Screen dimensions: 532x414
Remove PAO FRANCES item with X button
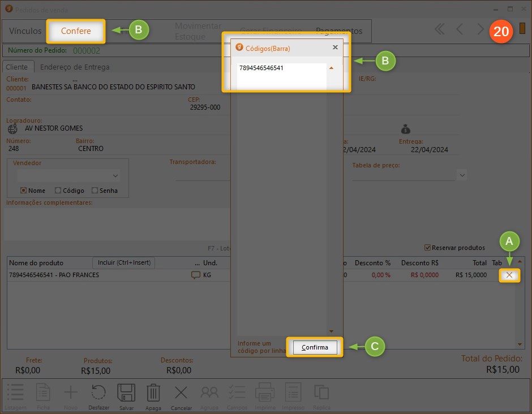click(x=509, y=275)
